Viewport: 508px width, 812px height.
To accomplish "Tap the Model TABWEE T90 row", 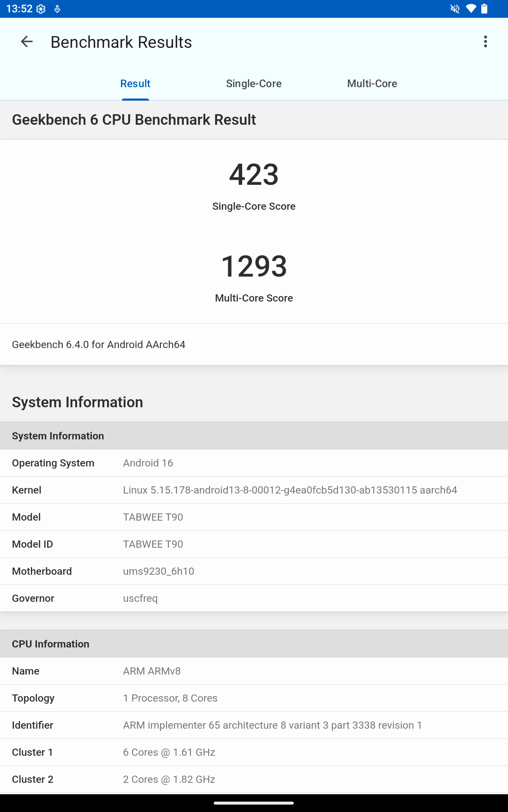I will [x=254, y=517].
